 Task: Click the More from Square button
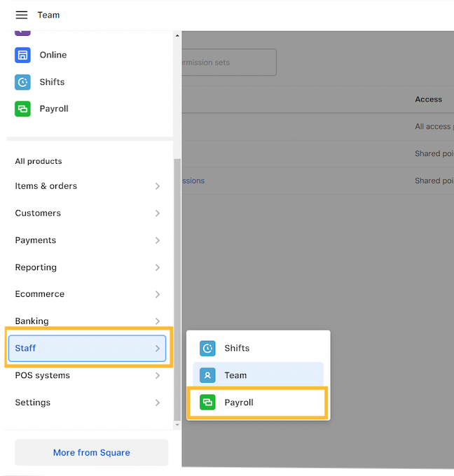pyautogui.click(x=92, y=452)
